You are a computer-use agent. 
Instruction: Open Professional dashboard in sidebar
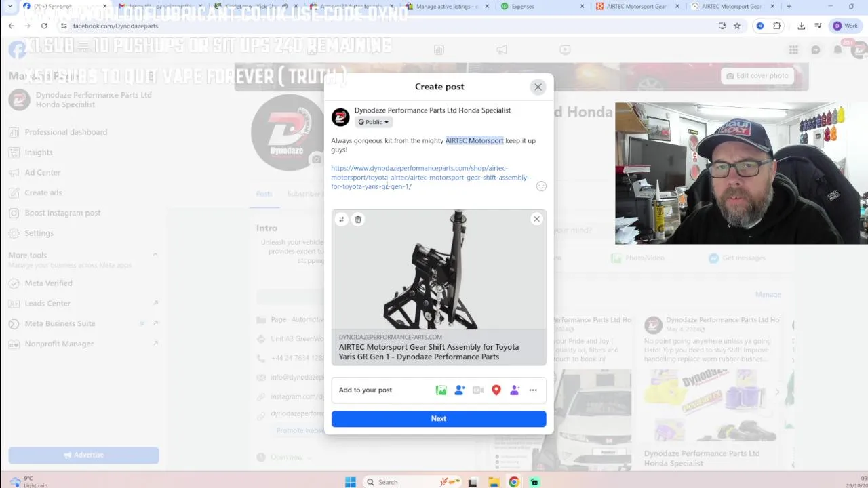66,132
